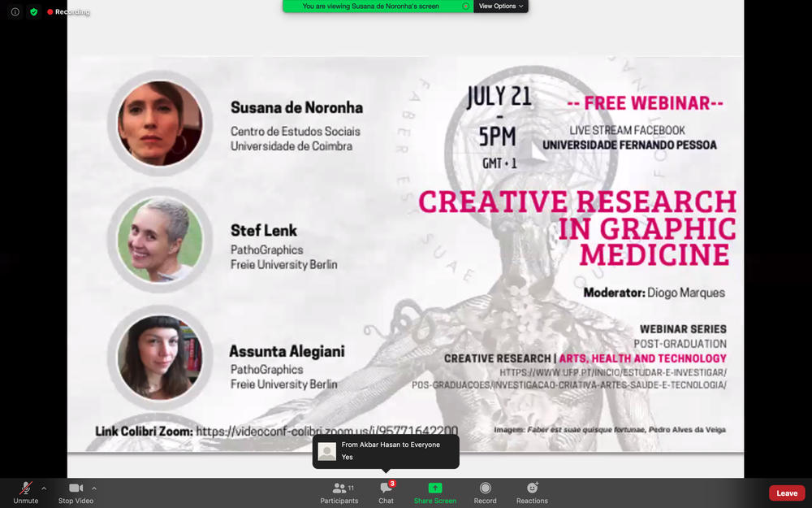Click the red Recording indicator

(x=68, y=12)
